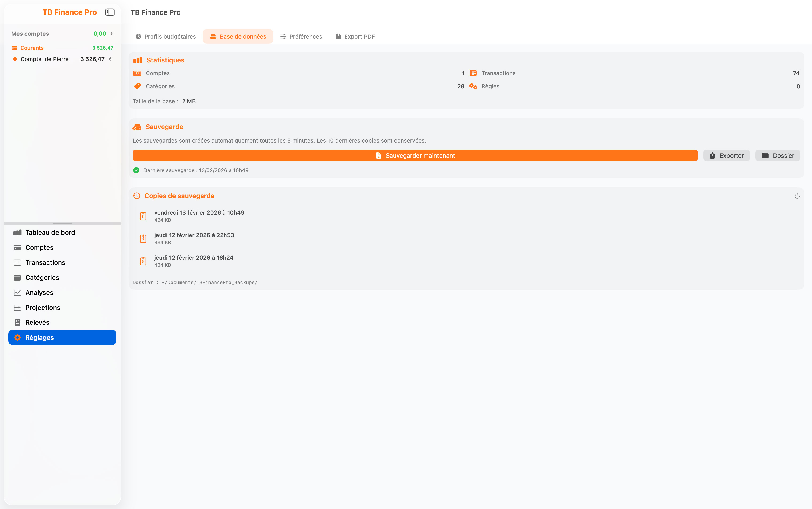Viewport: 812px width, 509px height.
Task: Go to Tableau de bord
Action: coord(50,233)
